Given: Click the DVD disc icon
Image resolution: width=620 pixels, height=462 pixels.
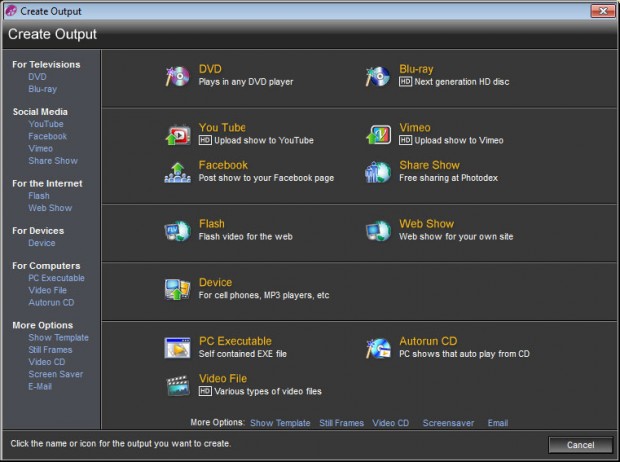Looking at the screenshot, I should tap(177, 76).
